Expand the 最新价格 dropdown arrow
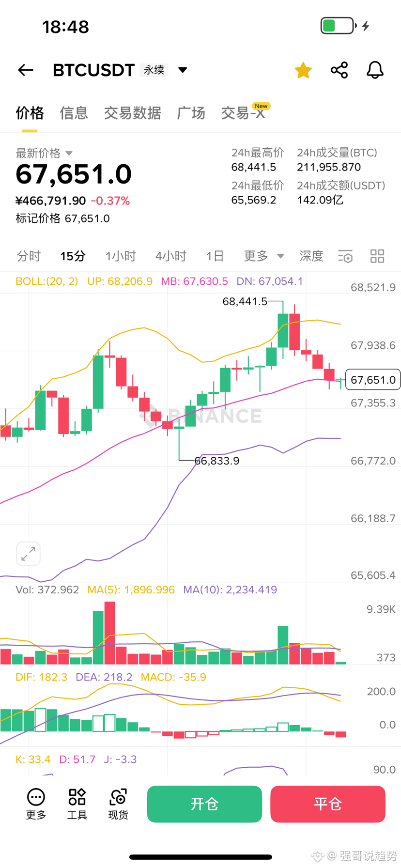The image size is (401, 868). [x=69, y=153]
